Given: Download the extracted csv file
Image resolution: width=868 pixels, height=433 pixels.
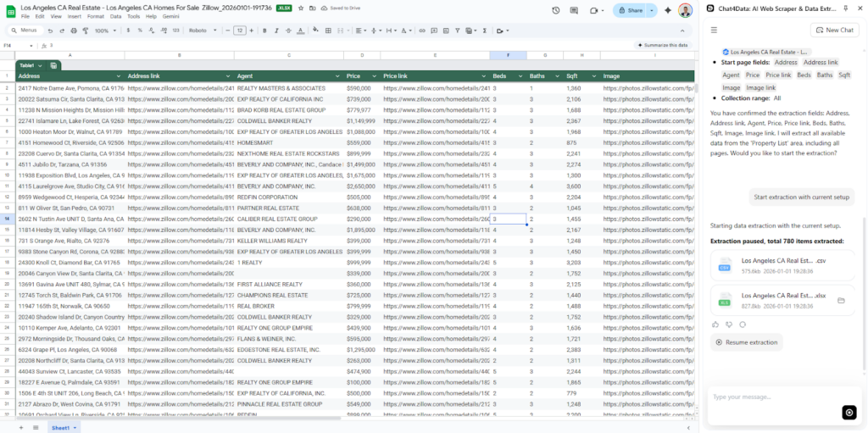Looking at the screenshot, I should point(782,264).
